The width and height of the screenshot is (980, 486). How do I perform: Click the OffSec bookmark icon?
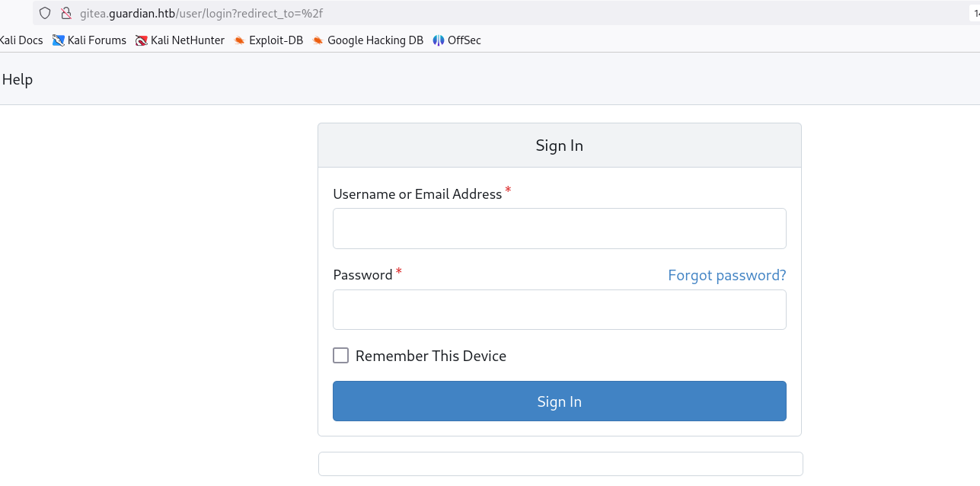tap(438, 40)
